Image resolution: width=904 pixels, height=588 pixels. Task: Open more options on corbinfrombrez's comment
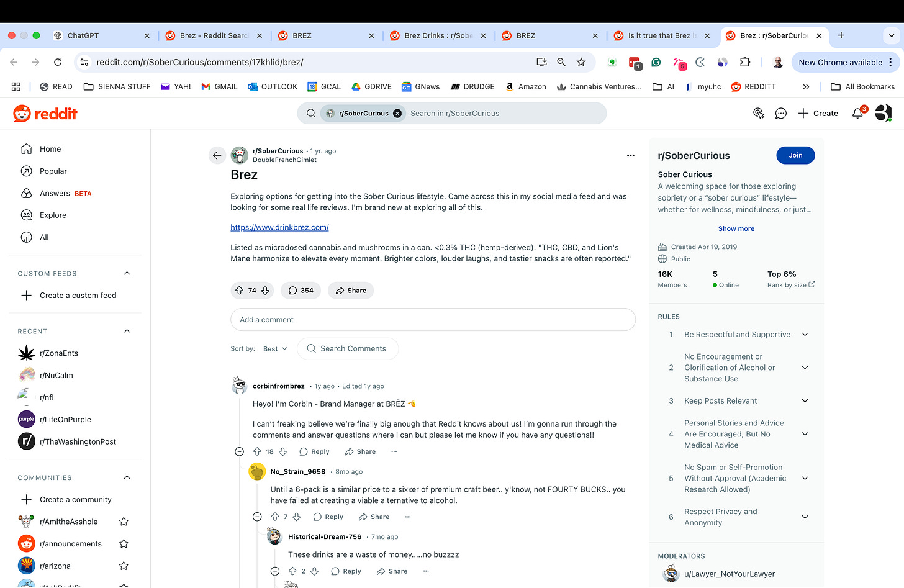[394, 451]
